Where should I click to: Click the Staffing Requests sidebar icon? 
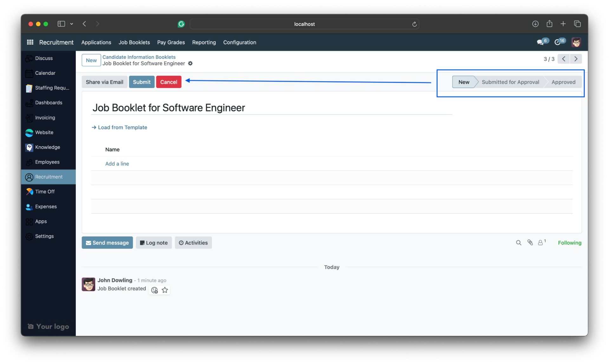(29, 88)
